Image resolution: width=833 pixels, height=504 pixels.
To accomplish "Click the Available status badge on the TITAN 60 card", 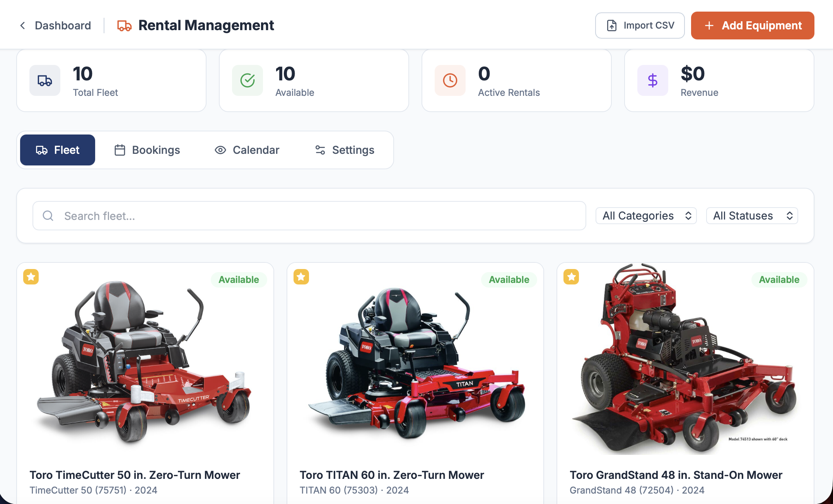I will click(x=509, y=279).
